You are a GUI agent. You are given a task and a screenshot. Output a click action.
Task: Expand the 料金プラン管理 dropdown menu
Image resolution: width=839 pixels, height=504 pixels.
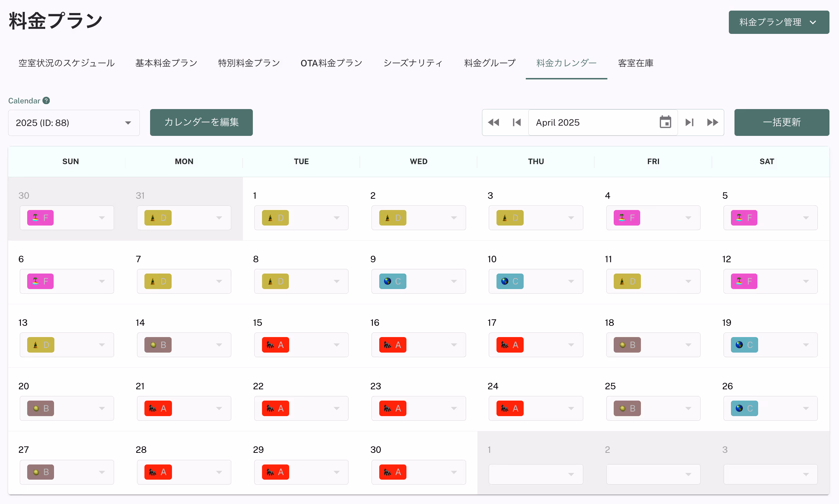pyautogui.click(x=779, y=22)
